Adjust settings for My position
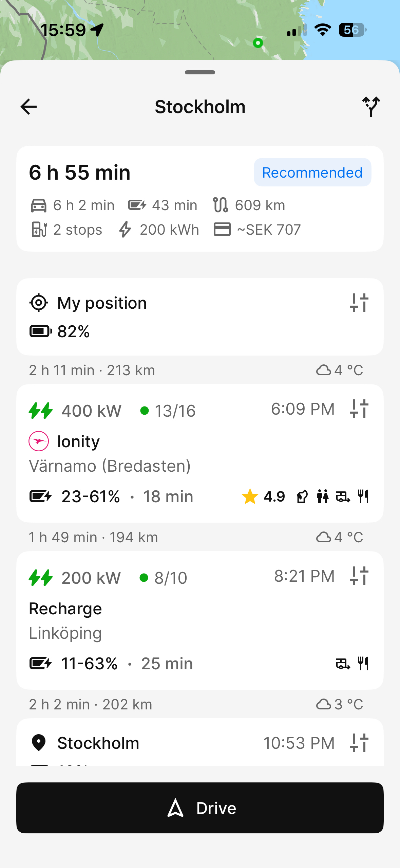 (x=359, y=303)
